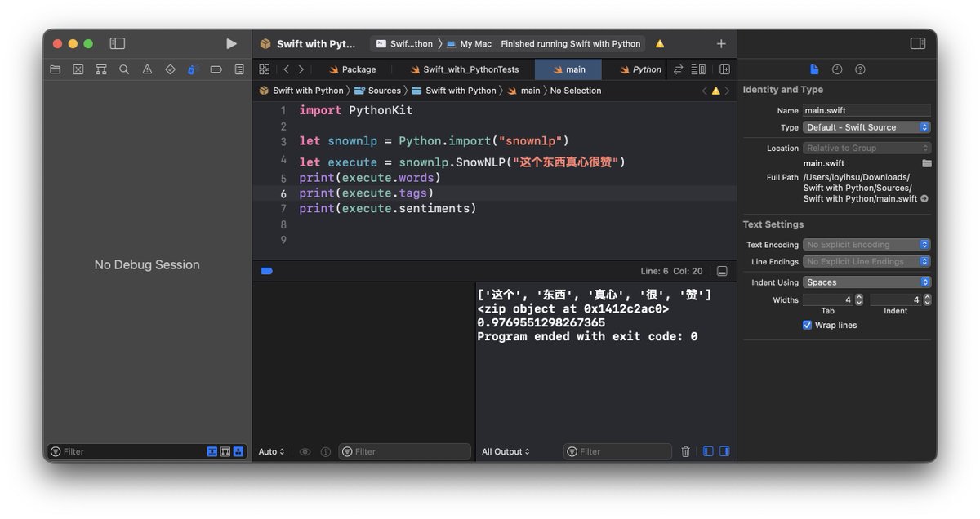Image resolution: width=980 pixels, height=519 pixels.
Task: Select the Debug navigator spray icon
Action: (x=193, y=69)
